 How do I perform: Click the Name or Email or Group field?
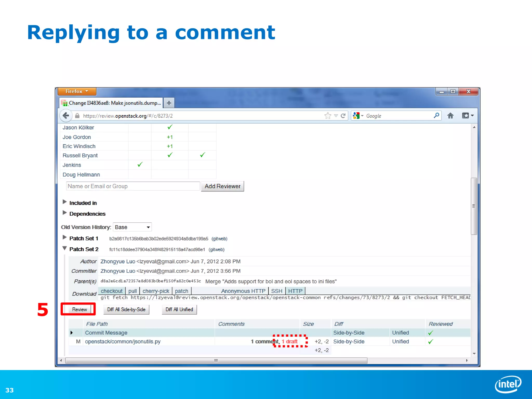click(133, 186)
